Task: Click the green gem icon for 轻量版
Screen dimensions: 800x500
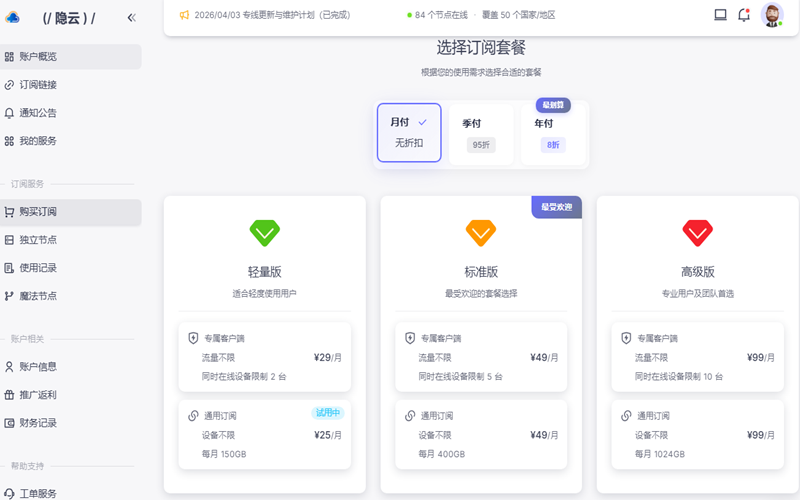Action: tap(265, 233)
